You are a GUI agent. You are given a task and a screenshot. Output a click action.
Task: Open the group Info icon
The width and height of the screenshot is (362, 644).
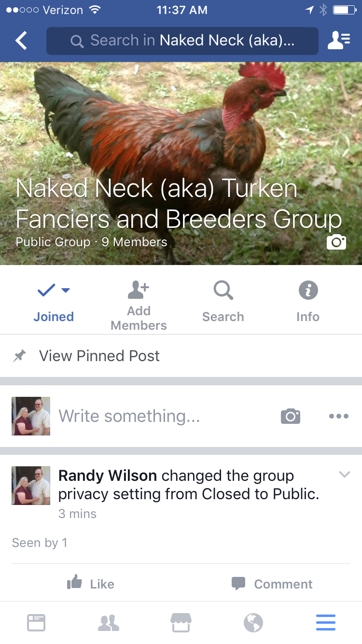tap(308, 291)
